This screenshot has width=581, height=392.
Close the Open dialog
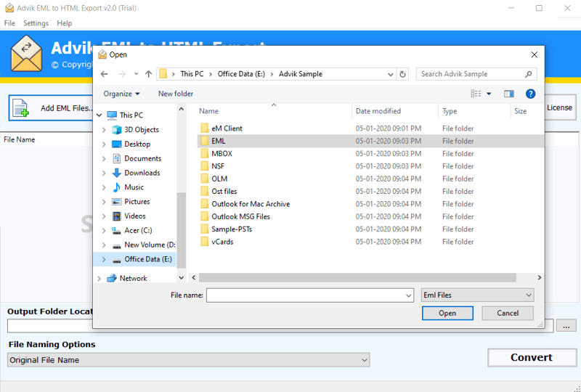click(x=534, y=55)
